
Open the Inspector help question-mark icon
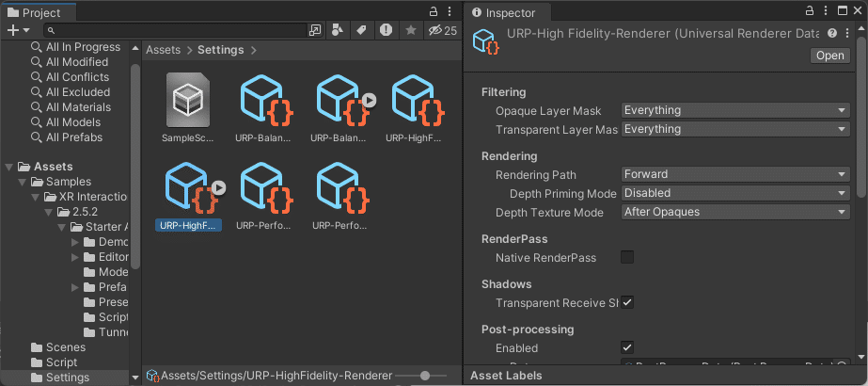[832, 34]
